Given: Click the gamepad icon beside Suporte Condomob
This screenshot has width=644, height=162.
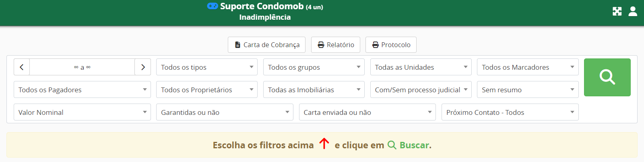Looking at the screenshot, I should tap(213, 6).
